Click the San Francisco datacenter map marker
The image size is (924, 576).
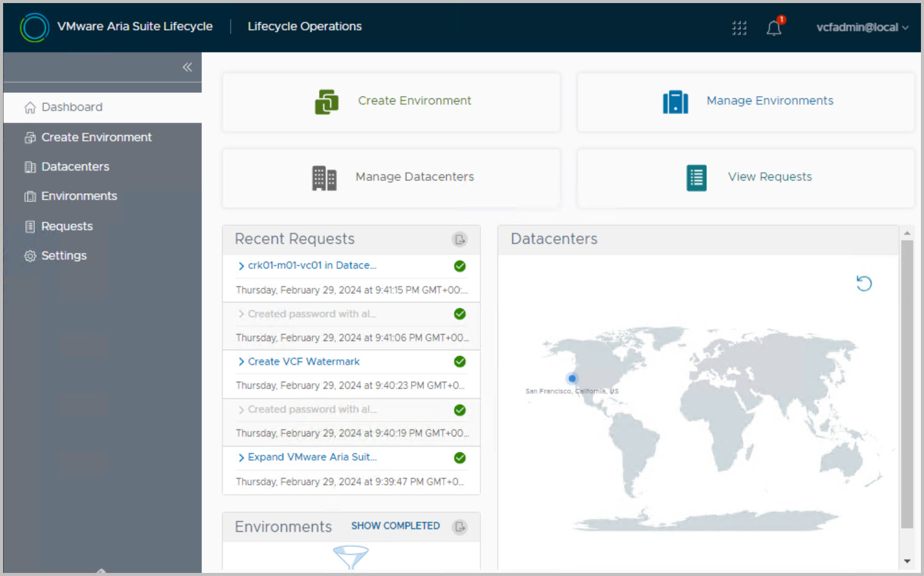(x=572, y=378)
